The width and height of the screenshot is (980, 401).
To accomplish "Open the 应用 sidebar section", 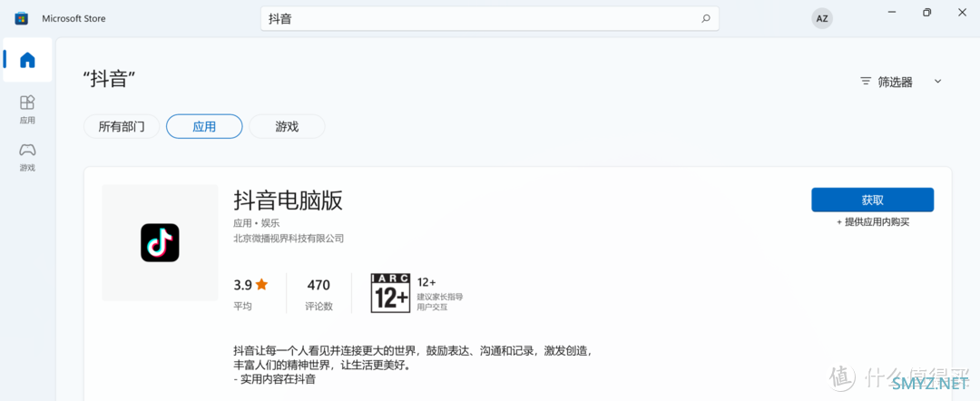I will pyautogui.click(x=27, y=109).
